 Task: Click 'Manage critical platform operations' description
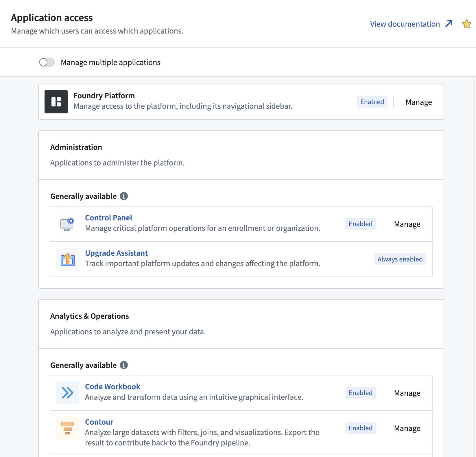[202, 228]
